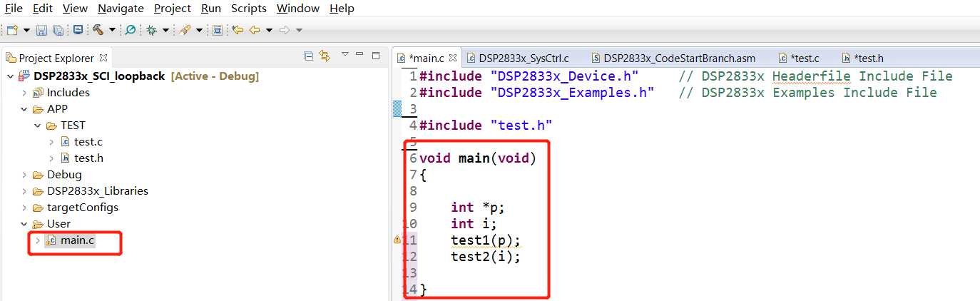Screen dimensions: 980x301
Task: Open the Window menu
Action: coord(298,9)
